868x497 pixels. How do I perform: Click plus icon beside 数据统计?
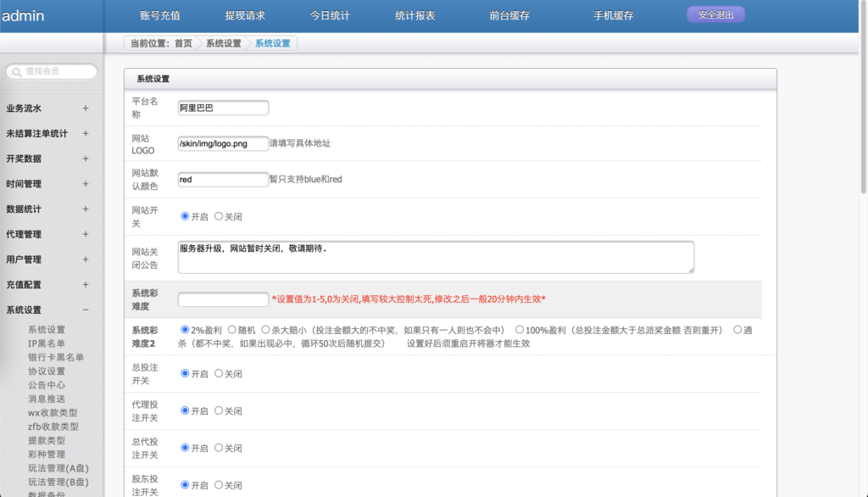pyautogui.click(x=85, y=209)
